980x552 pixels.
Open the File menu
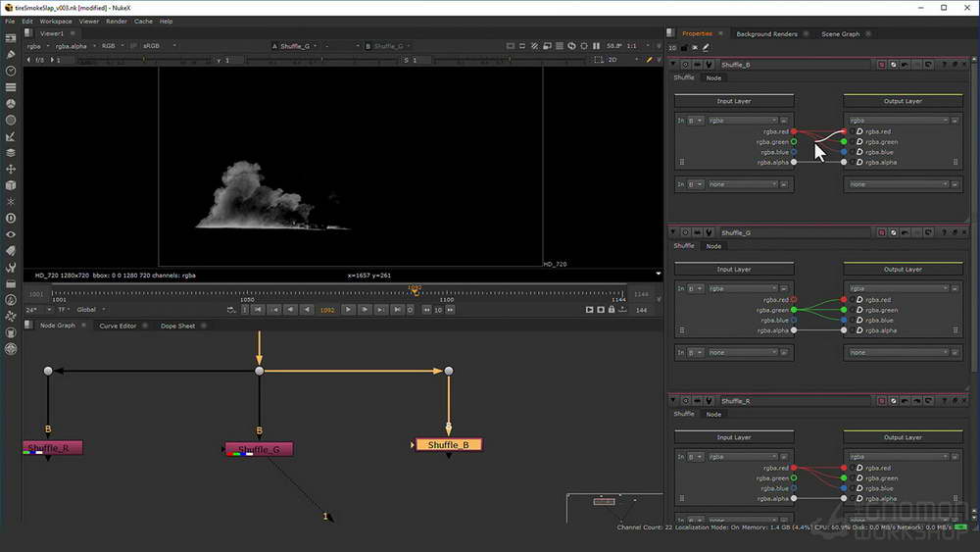10,22
